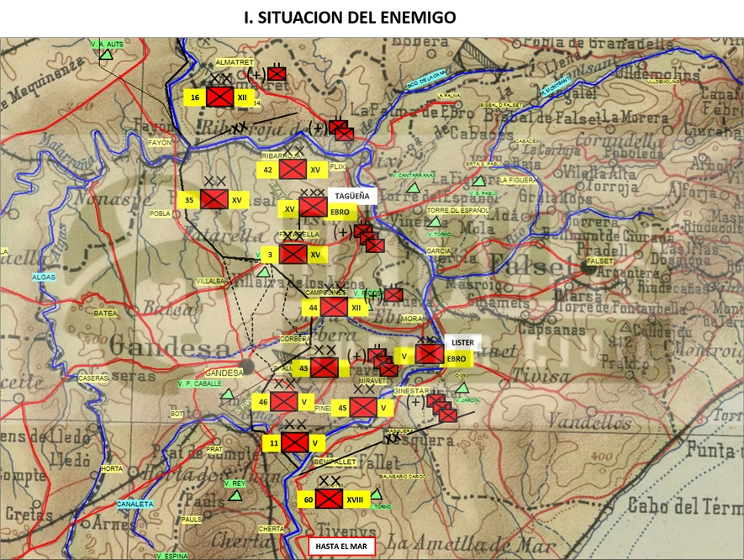The image size is (744, 560).
Task: Click the red division 3 unit symbol
Action: [x=293, y=254]
